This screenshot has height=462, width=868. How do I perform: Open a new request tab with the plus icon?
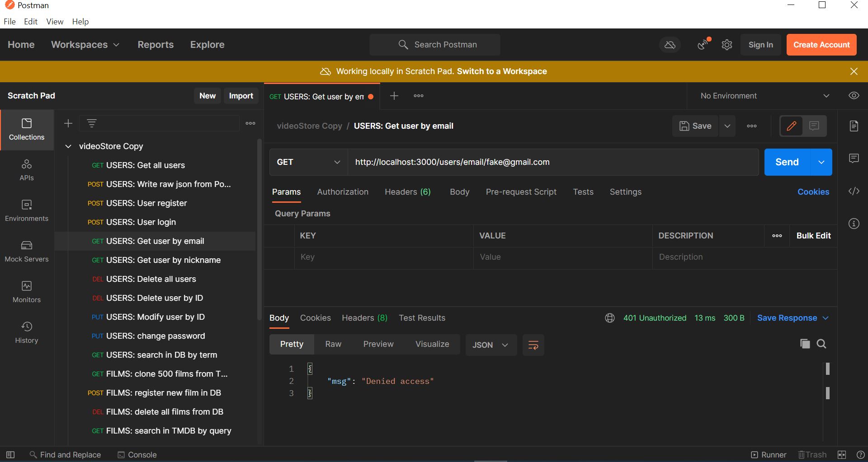pyautogui.click(x=394, y=96)
